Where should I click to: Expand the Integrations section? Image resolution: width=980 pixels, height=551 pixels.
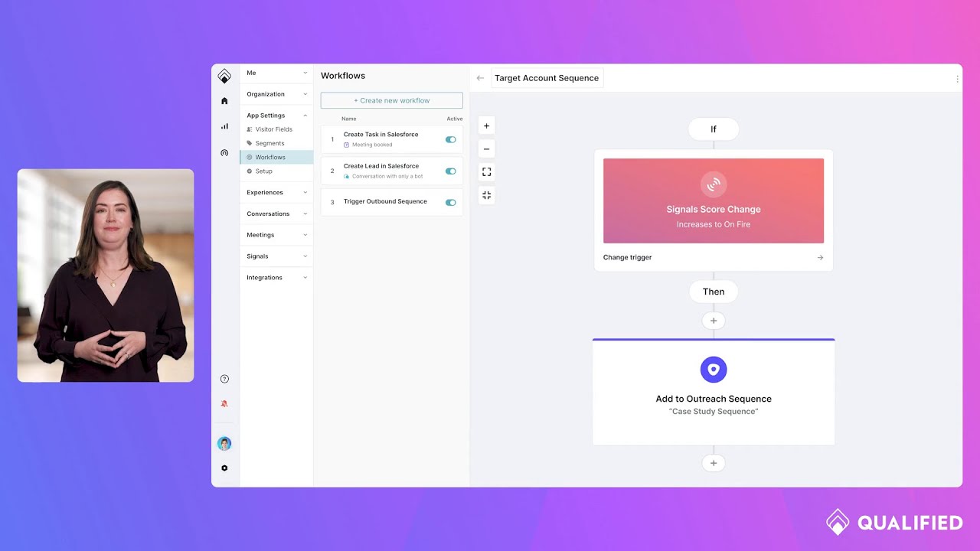[276, 278]
